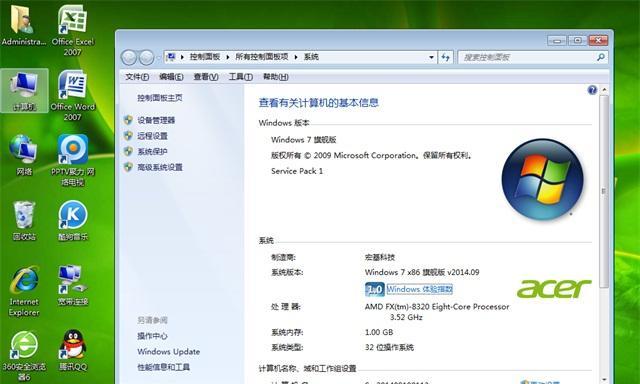This screenshot has width=640, height=384.
Task: Expand the arrow after 控制面板 breadcrumb
Action: (x=227, y=57)
